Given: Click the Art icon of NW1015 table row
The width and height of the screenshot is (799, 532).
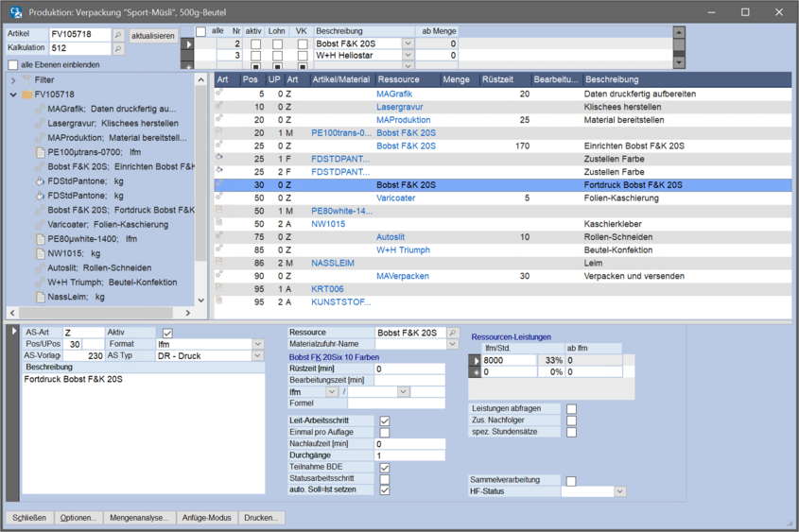Looking at the screenshot, I should point(219,223).
